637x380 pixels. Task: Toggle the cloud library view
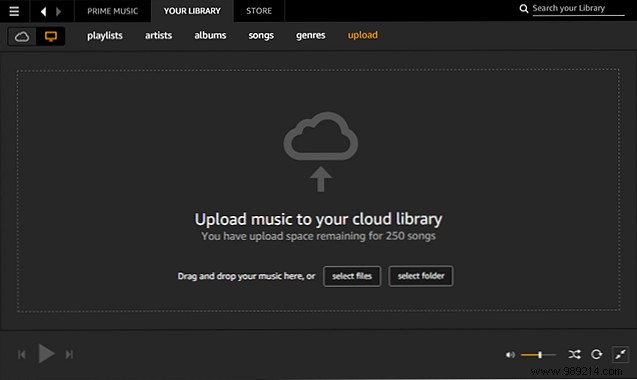22,37
